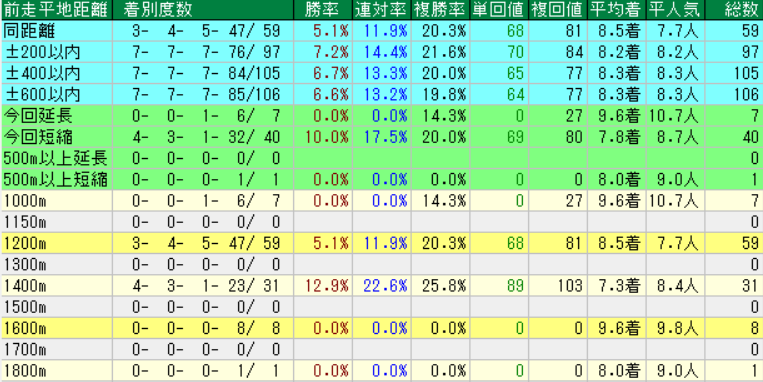Select the 1000m row label
This screenshot has height=382, width=763.
click(x=25, y=201)
